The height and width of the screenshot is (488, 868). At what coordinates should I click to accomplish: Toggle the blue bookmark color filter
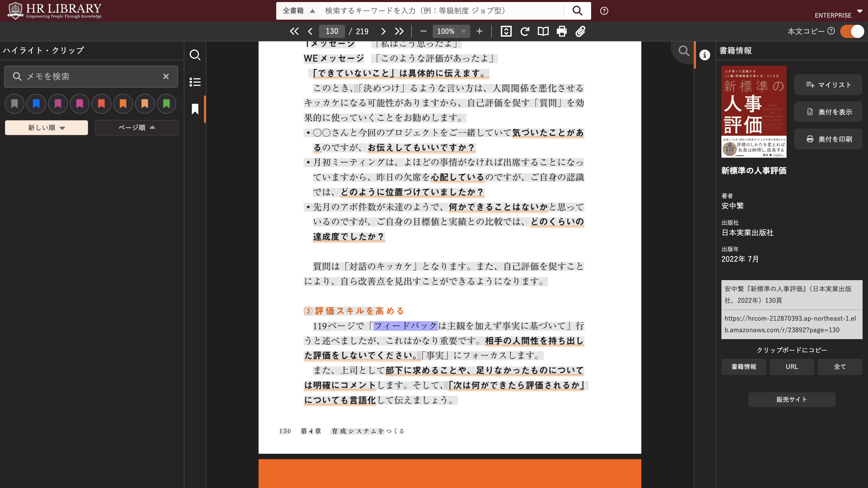[x=36, y=103]
